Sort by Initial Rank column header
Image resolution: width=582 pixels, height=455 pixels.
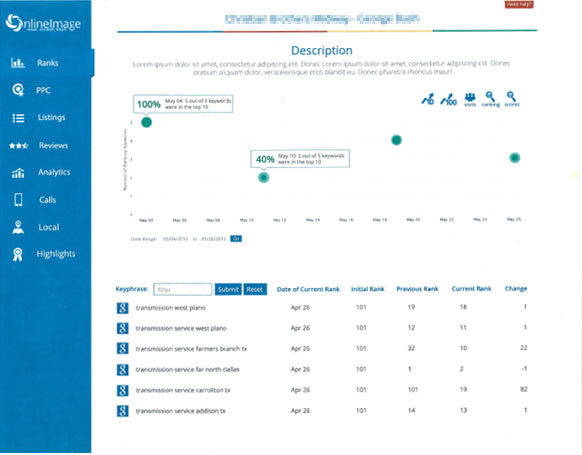(x=367, y=289)
